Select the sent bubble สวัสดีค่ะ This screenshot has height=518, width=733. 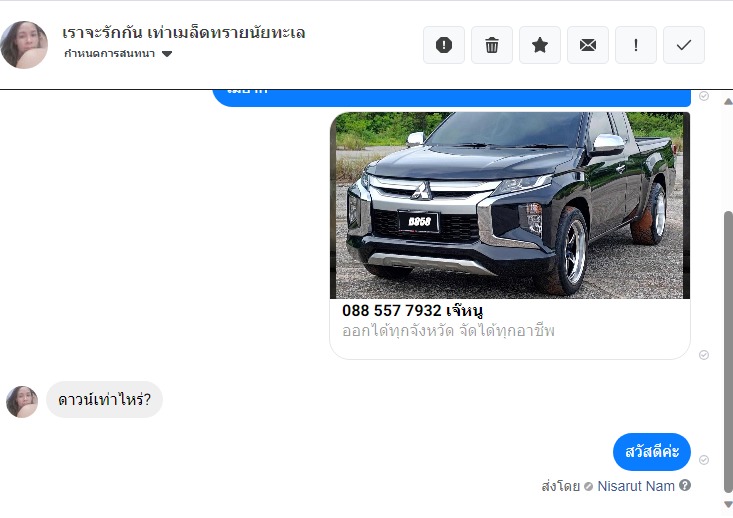[x=652, y=452]
